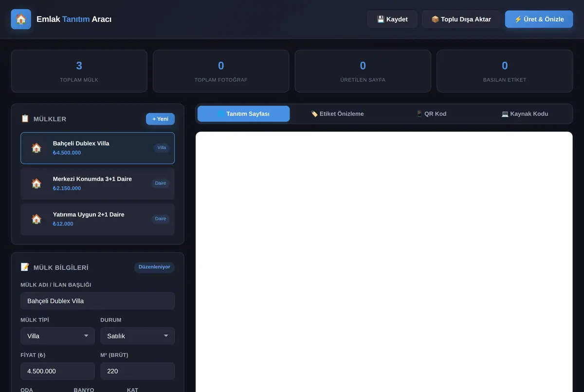Choose the Yatırıma Uygun 2+1 Daire listing title
Viewport: 584px width, 392px height.
pyautogui.click(x=89, y=214)
